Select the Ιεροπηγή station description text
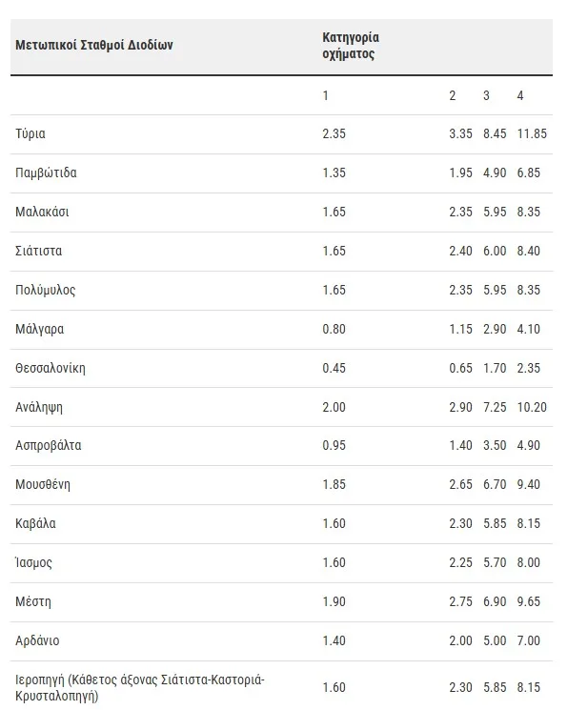Viewport: 588px width, 710px height. pyautogui.click(x=140, y=688)
